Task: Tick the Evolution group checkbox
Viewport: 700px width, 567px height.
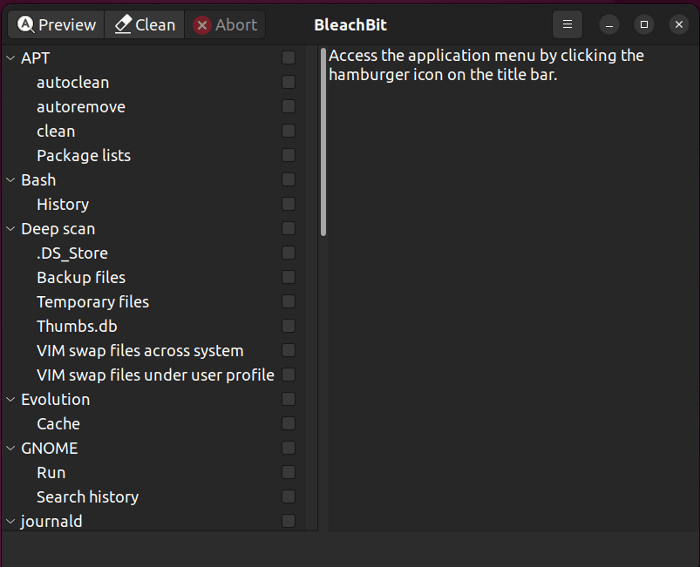Action: pyautogui.click(x=288, y=399)
